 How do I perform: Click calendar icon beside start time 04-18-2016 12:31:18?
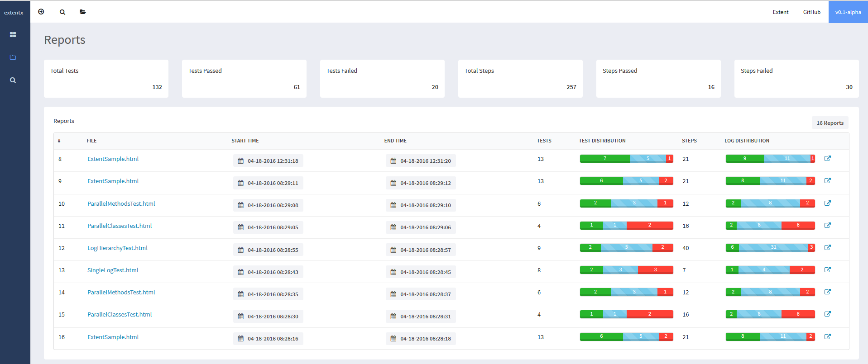coord(241,161)
